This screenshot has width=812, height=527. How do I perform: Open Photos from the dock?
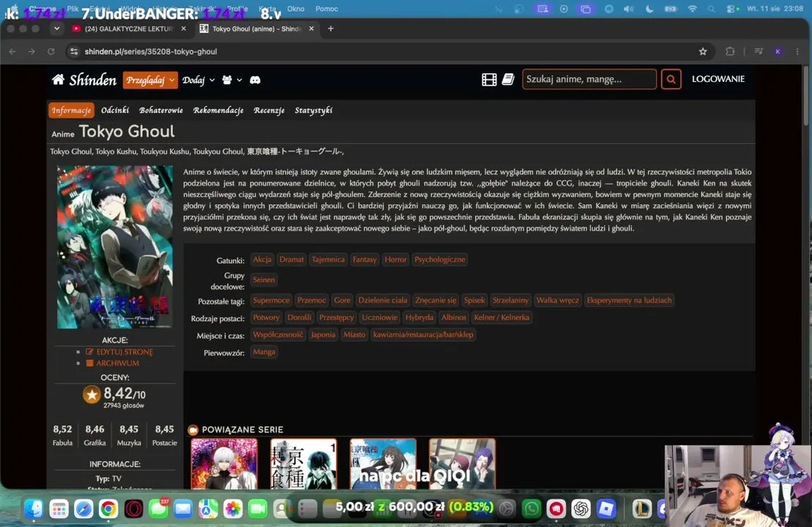[x=233, y=509]
